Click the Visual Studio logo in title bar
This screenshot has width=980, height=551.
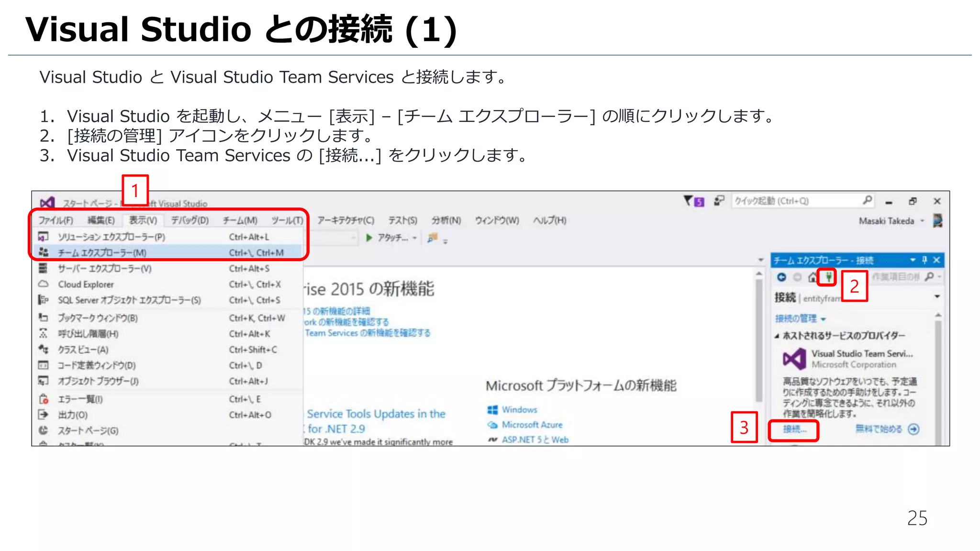(47, 203)
